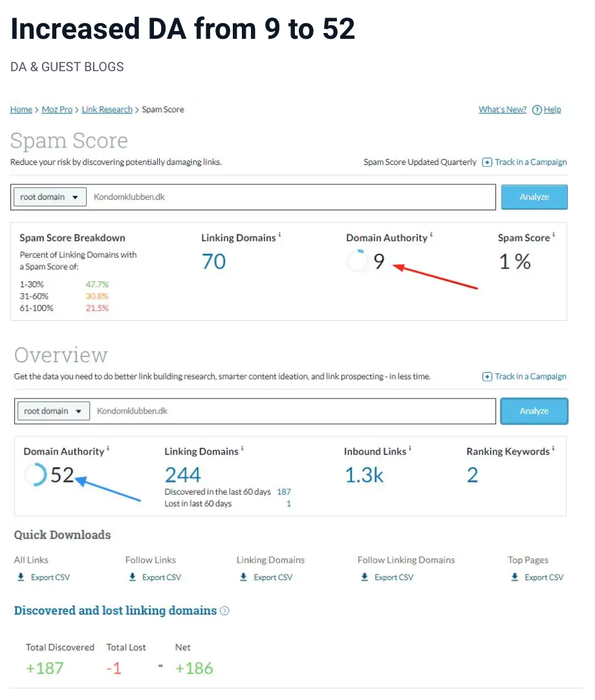Click download icon under Follow Linking Domains
The width and height of the screenshot is (595, 700).
coord(365,577)
